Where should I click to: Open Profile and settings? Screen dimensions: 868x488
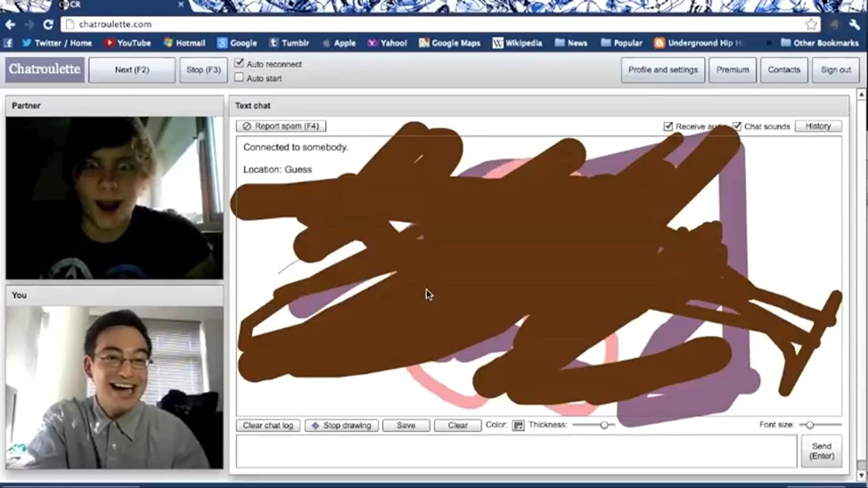point(662,70)
